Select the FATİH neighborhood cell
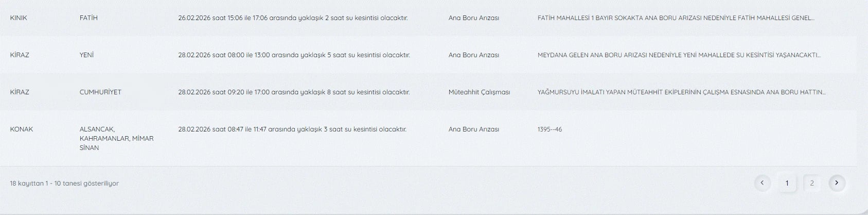Screen dimensions: 868x215 (88, 18)
